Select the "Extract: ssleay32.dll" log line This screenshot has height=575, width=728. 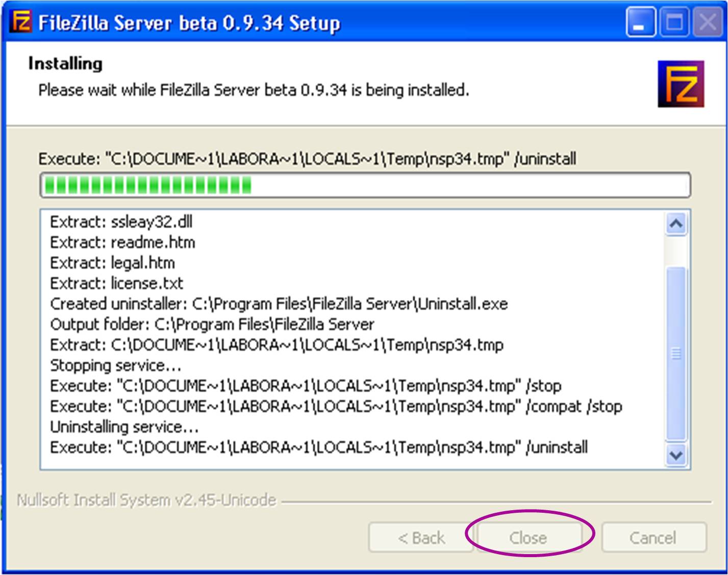[x=121, y=222]
